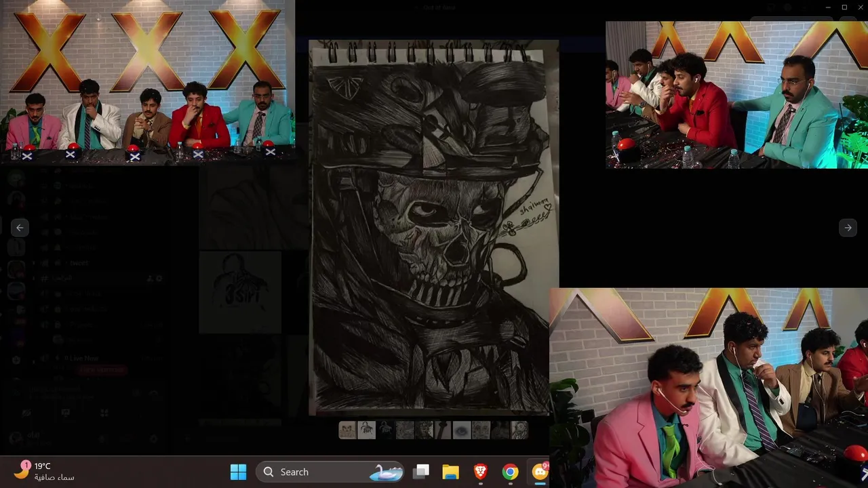Select the sixth thumbnail in the image strip

pos(443,430)
